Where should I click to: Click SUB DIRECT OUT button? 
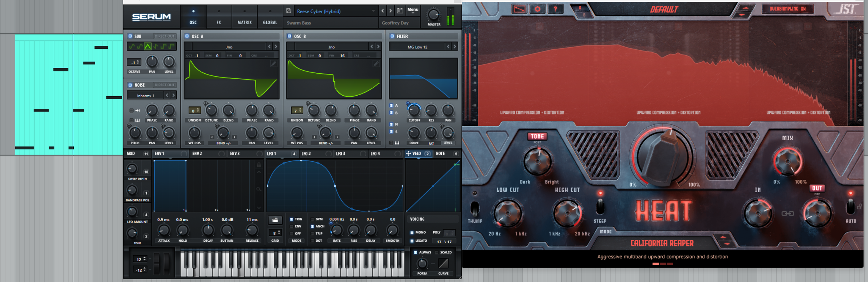[x=165, y=36]
